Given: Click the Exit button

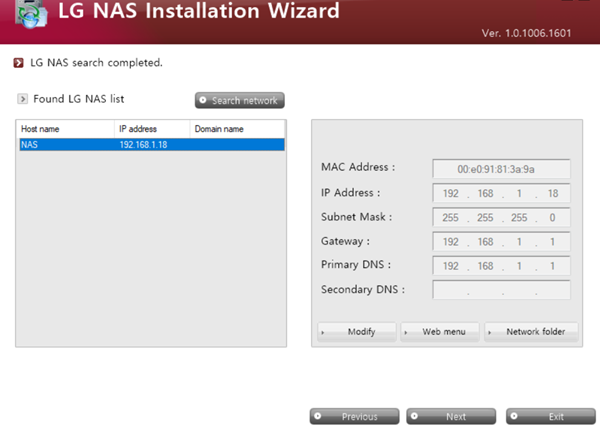Looking at the screenshot, I should [551, 416].
